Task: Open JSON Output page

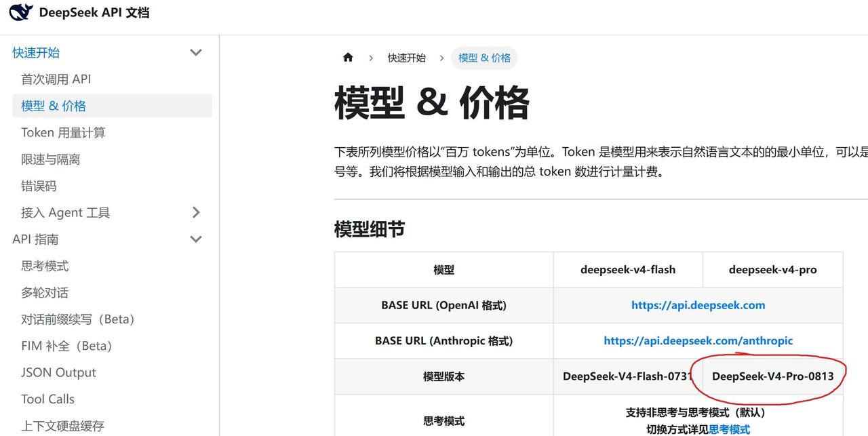Action: click(x=58, y=372)
